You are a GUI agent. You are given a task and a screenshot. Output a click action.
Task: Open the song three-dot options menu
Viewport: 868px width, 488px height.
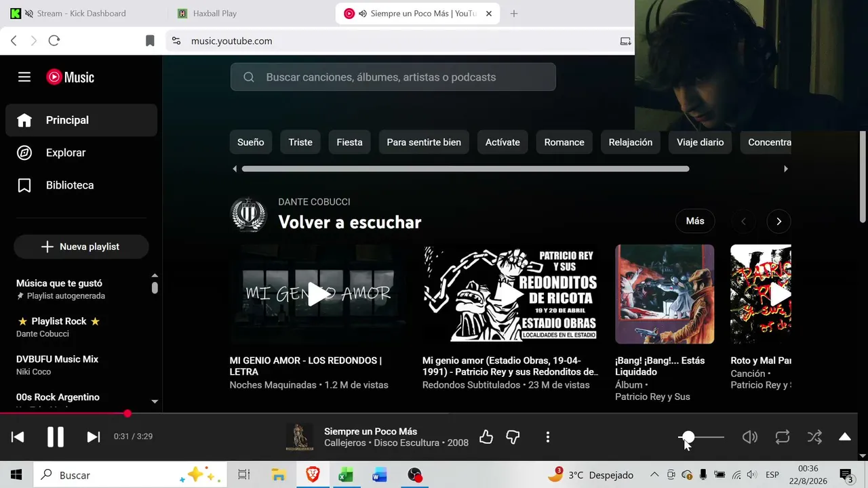[x=548, y=437]
